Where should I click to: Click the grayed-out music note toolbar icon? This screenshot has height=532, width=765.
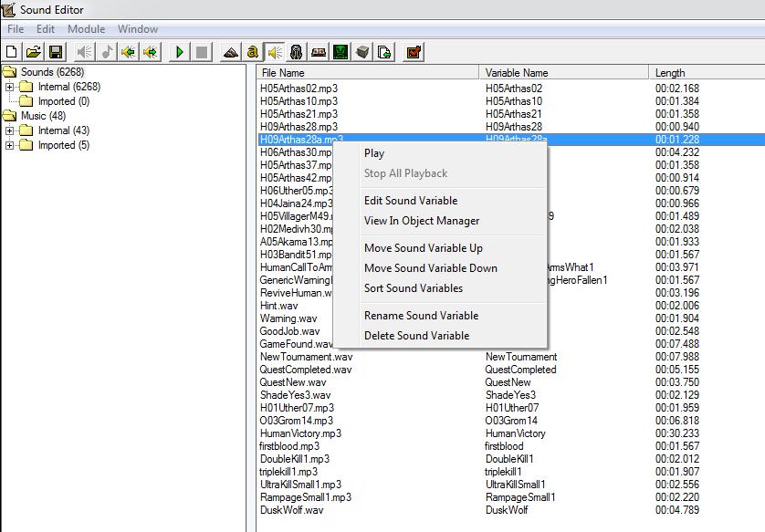click(x=107, y=52)
